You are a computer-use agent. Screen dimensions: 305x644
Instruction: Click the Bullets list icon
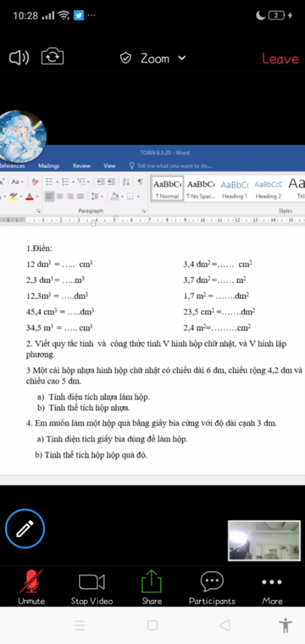tap(49, 181)
